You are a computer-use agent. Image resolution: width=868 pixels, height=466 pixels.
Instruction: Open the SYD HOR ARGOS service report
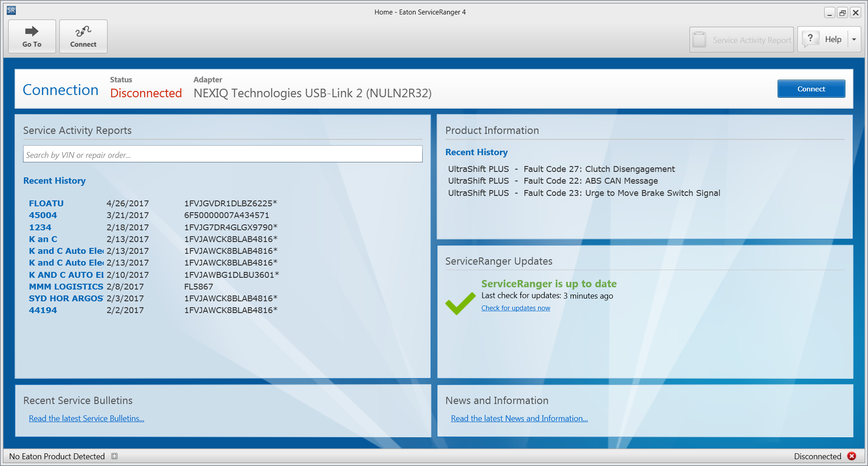pyautogui.click(x=66, y=299)
